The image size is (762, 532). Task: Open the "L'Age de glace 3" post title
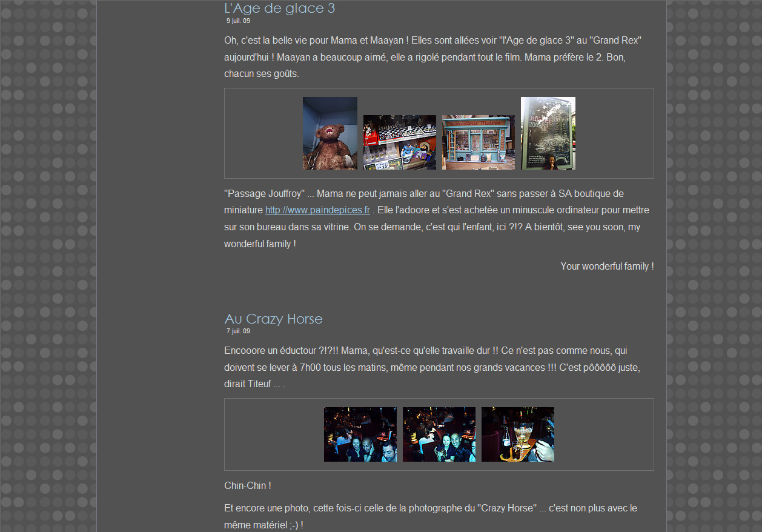click(x=279, y=8)
